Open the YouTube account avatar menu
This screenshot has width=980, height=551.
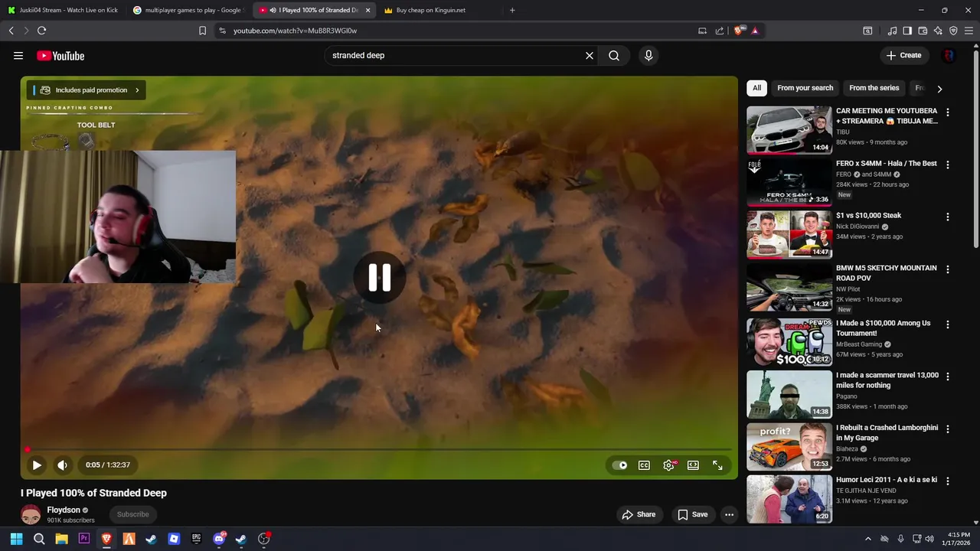point(949,55)
